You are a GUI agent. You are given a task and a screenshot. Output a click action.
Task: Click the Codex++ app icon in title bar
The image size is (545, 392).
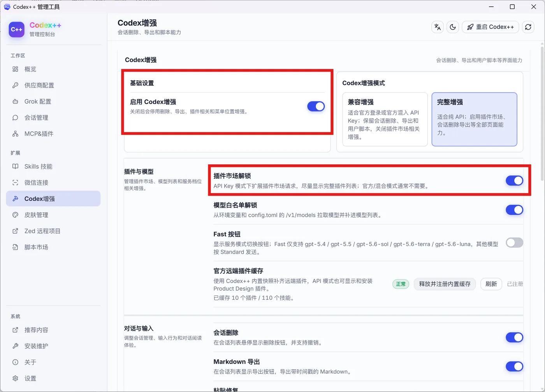(7, 7)
